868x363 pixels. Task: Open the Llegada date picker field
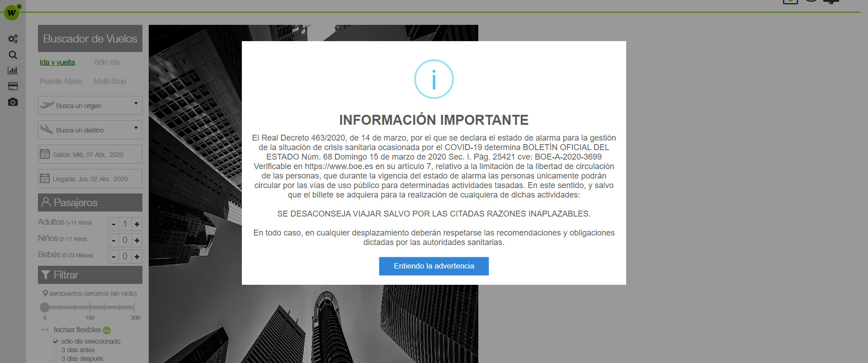tap(90, 179)
